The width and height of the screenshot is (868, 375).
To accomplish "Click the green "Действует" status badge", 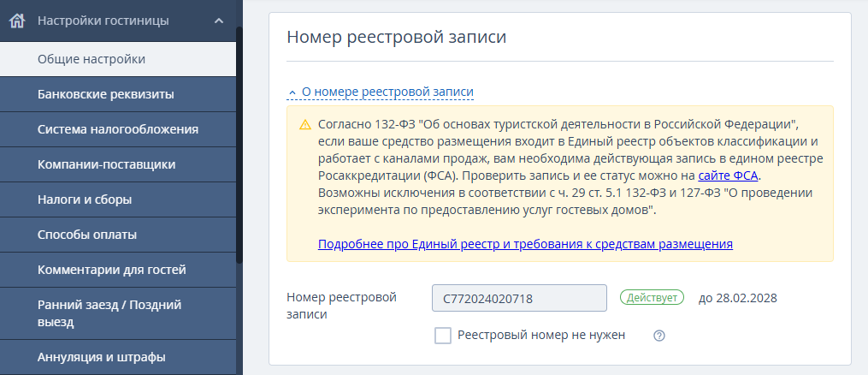I will 652,297.
